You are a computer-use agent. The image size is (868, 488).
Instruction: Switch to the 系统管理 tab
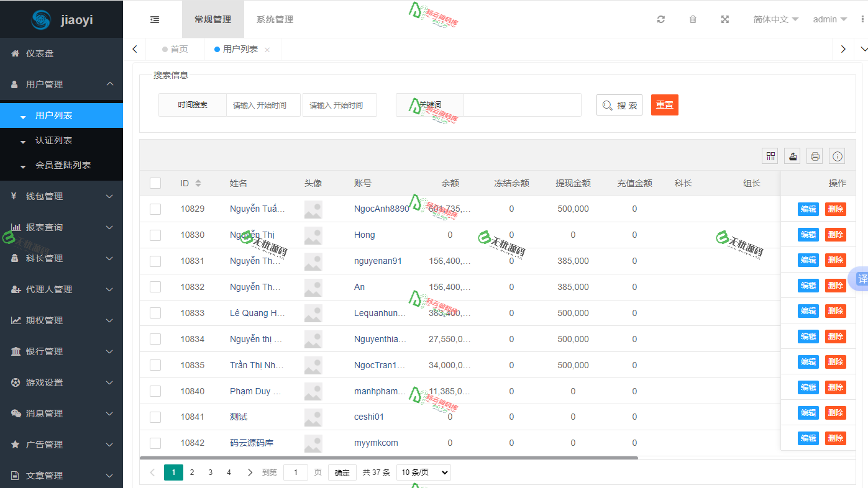(274, 19)
